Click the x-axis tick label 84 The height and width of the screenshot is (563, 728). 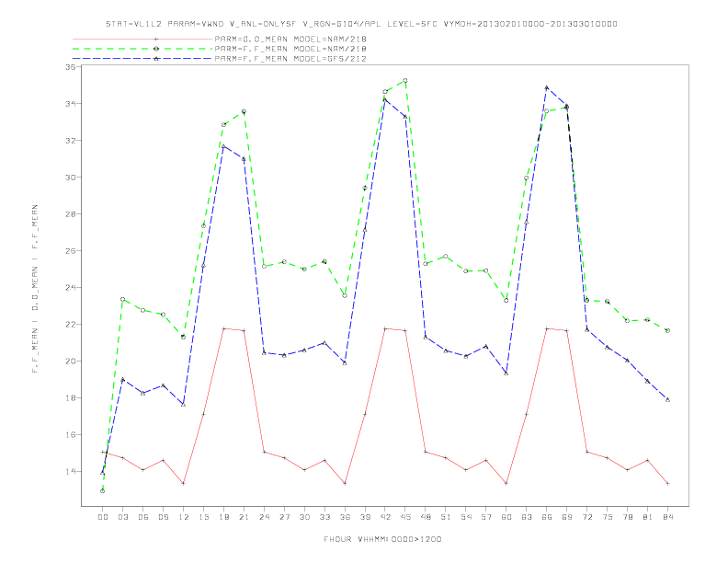(667, 517)
